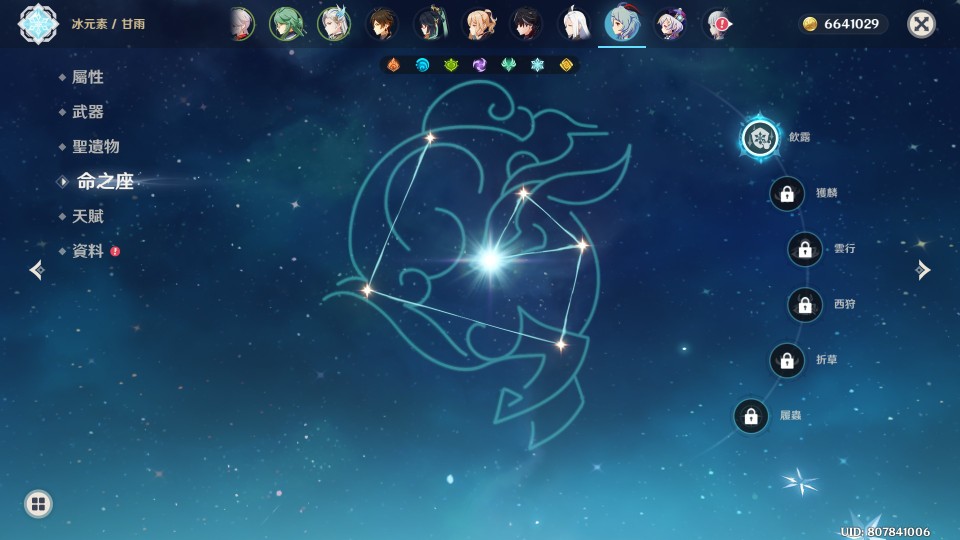Select the highlighted Ganyu portrait
The image size is (960, 540).
[x=622, y=24]
